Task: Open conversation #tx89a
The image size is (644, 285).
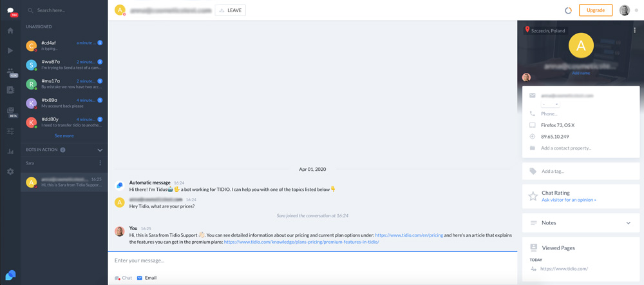Action: [x=64, y=103]
